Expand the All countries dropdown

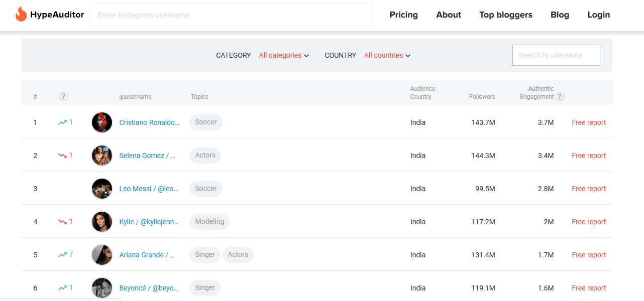click(387, 55)
